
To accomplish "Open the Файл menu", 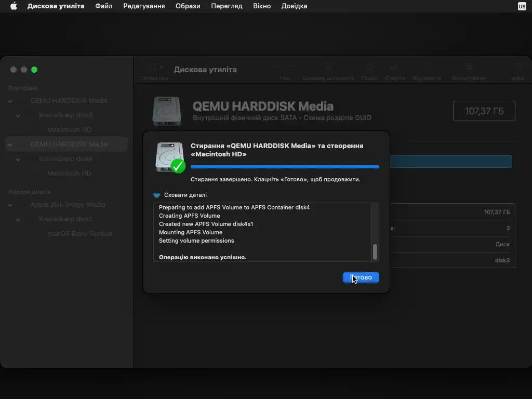I will coord(104,6).
